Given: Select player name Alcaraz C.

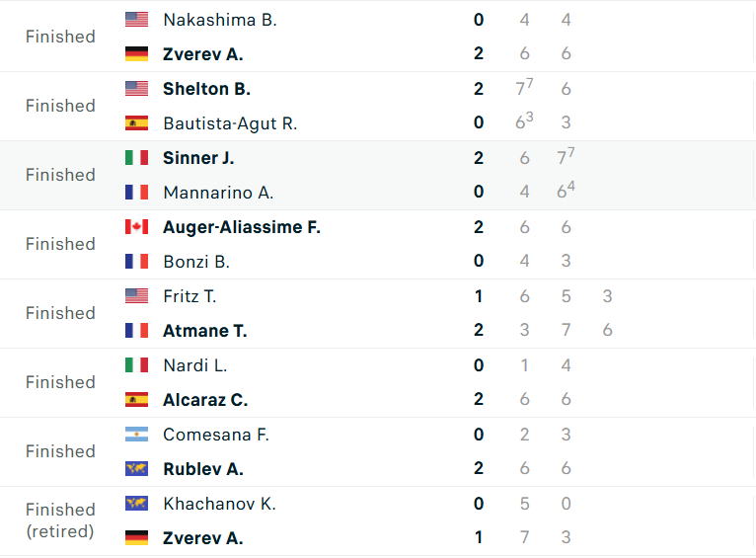Looking at the screenshot, I should (204, 400).
